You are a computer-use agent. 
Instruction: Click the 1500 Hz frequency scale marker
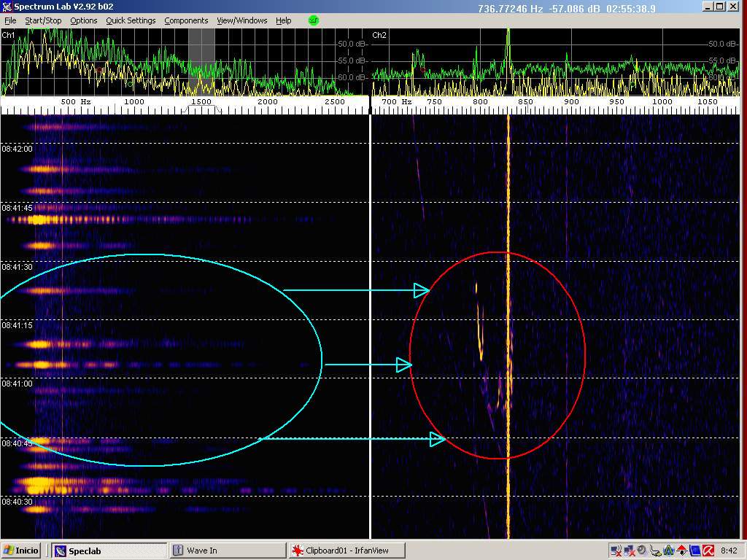[201, 102]
